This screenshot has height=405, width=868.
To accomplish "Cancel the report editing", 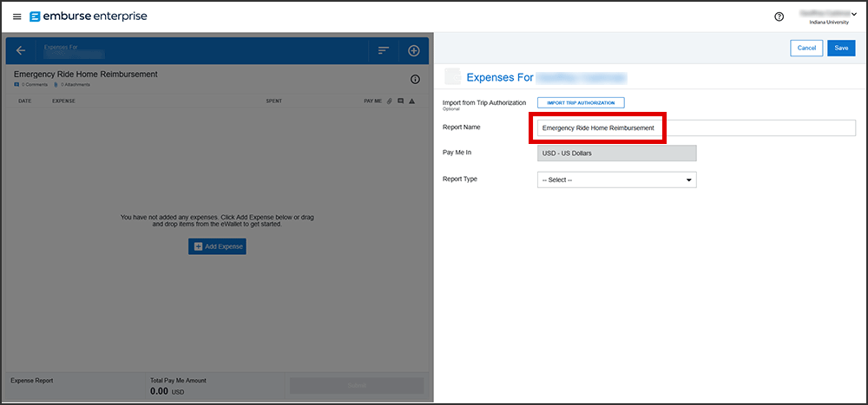I will [x=806, y=49].
